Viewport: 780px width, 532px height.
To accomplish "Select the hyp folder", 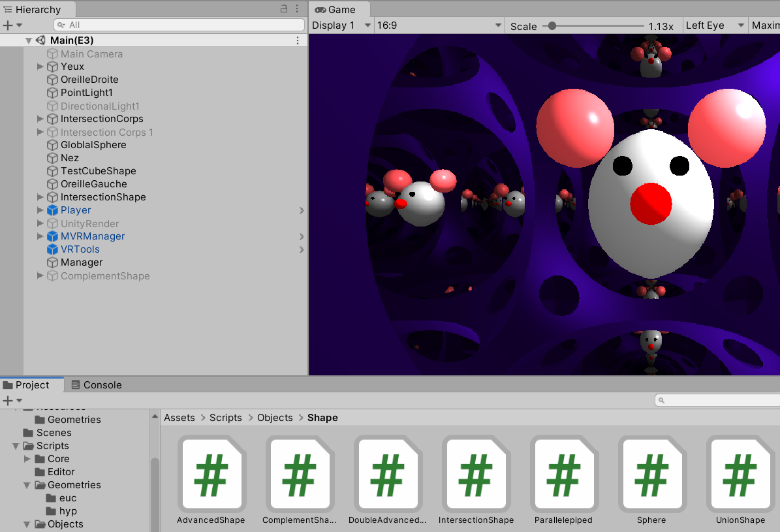I will click(62, 511).
